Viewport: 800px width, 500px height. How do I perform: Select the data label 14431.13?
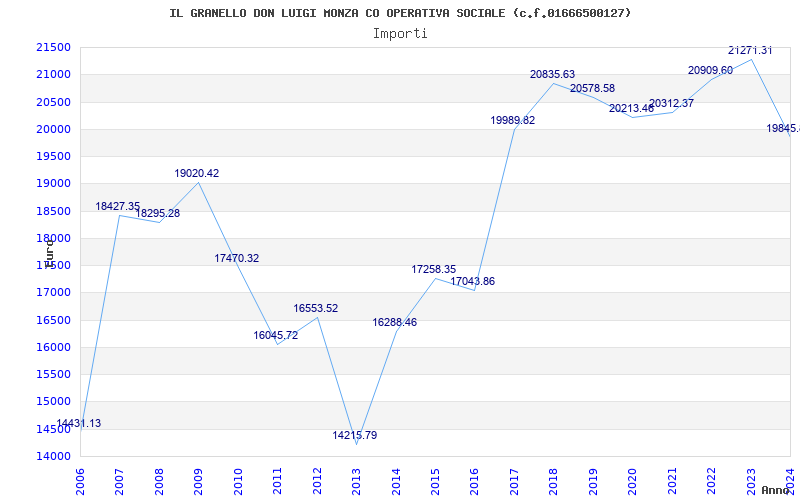[x=79, y=423]
